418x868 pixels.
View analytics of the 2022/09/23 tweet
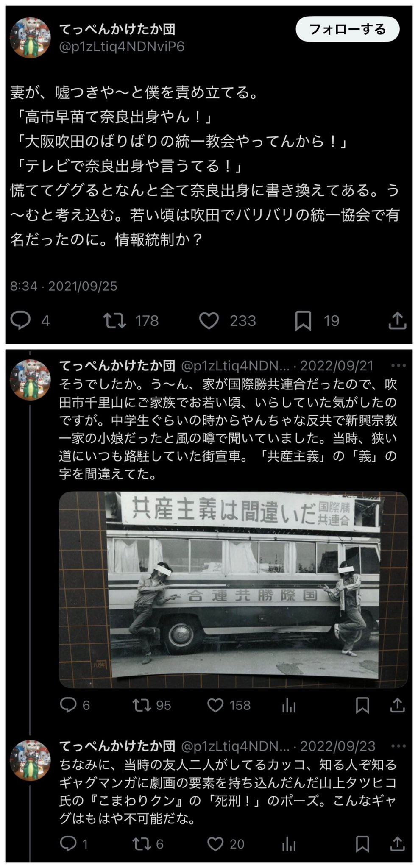(289, 844)
